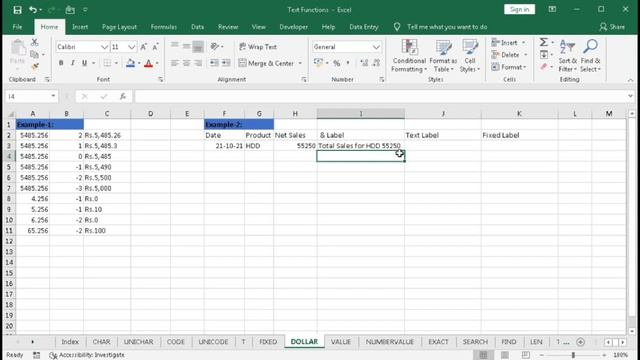Open Cell Styles gallery

click(x=470, y=56)
